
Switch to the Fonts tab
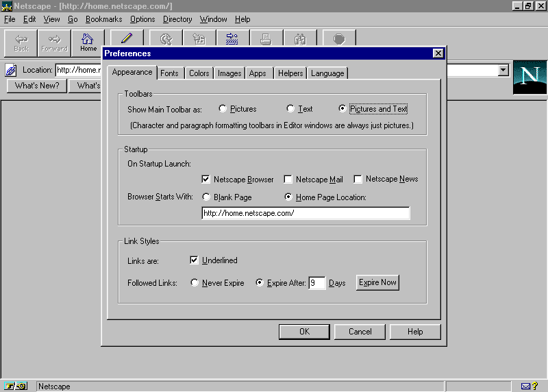point(169,73)
